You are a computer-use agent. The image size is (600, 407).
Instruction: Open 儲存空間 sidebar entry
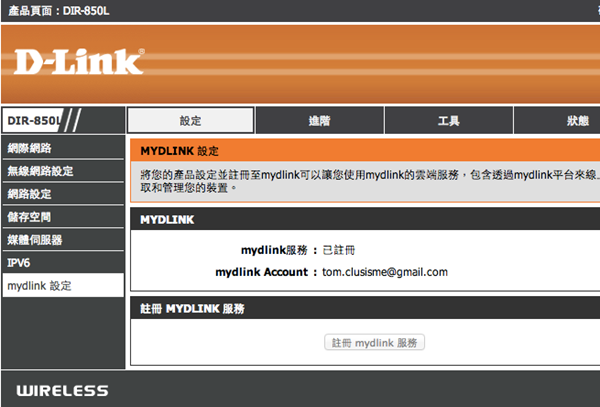click(63, 217)
